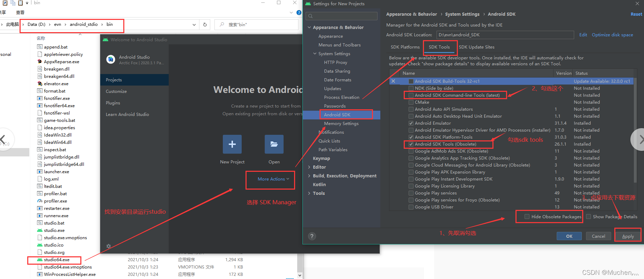644x279 pixels.
Task: Switch to the SDK Tools tab
Action: click(439, 47)
